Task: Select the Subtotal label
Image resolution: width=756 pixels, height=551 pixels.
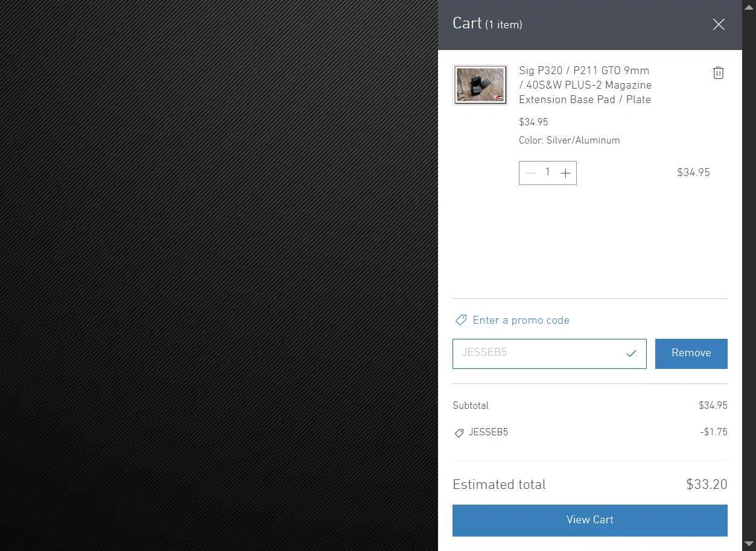Action: click(471, 406)
